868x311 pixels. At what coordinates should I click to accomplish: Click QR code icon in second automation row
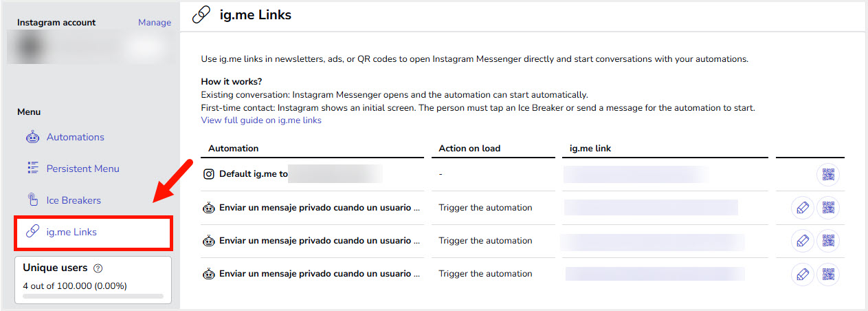[828, 241]
